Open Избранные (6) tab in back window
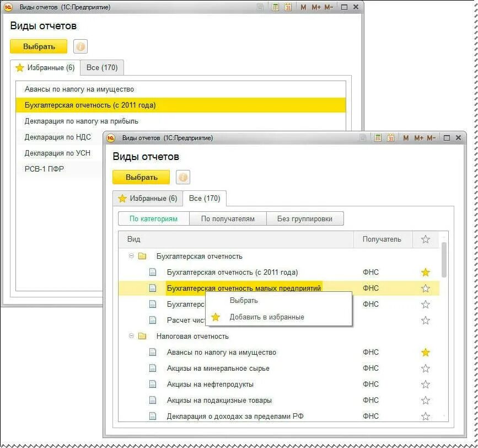This screenshot has height=448, width=478. tap(45, 67)
